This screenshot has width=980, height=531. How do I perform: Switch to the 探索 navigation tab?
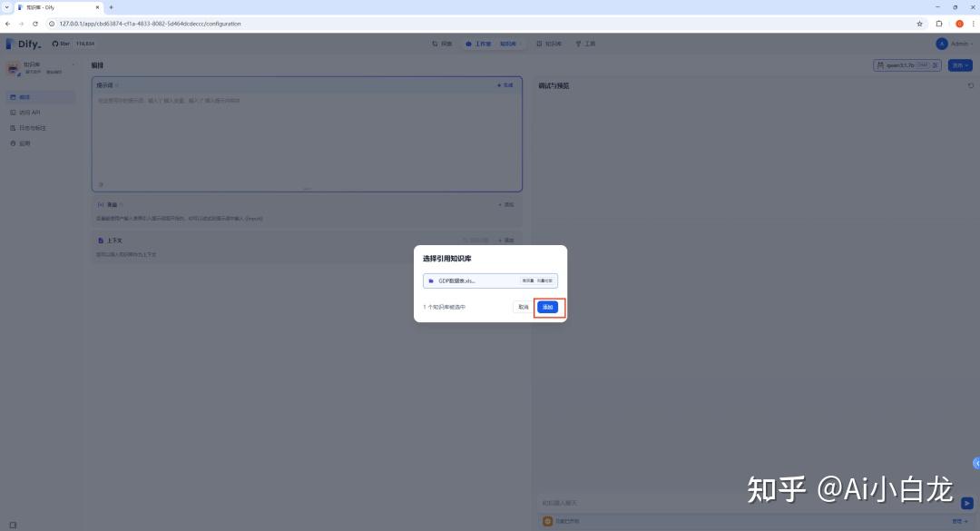click(442, 44)
